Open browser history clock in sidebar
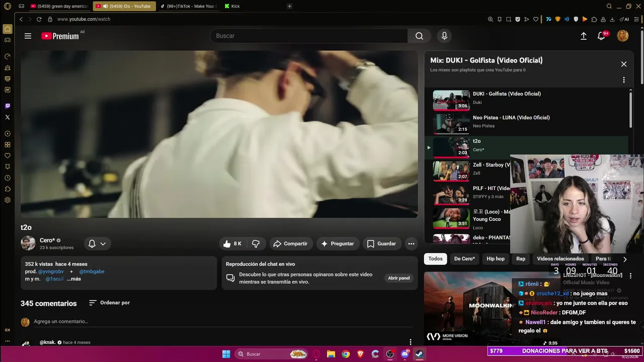This screenshot has height=362, width=644. coord(8,178)
